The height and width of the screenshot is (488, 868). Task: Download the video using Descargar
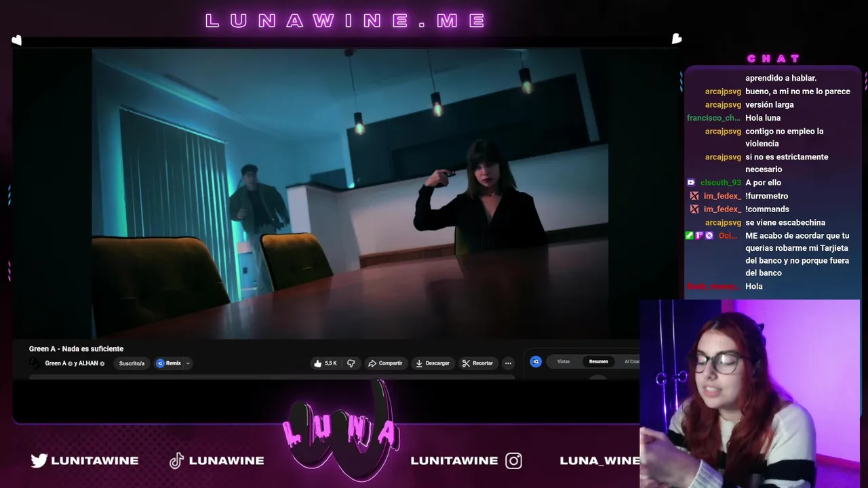click(x=433, y=363)
